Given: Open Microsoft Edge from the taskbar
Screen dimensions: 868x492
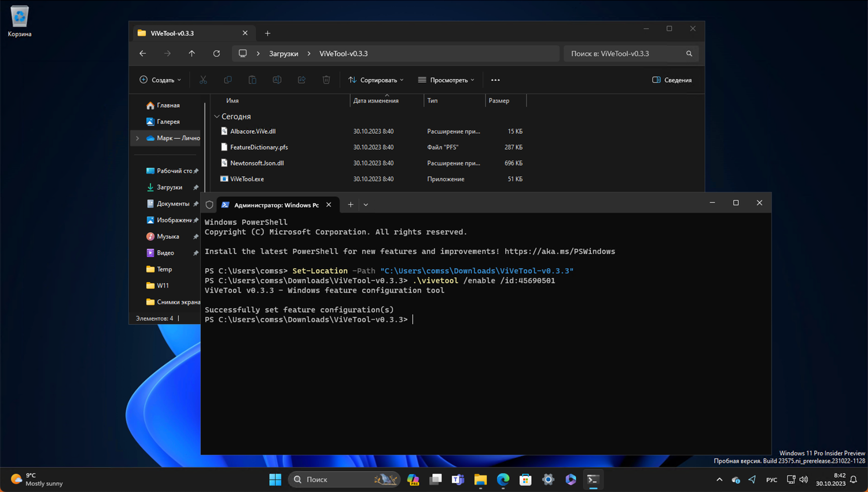Looking at the screenshot, I should tap(503, 479).
